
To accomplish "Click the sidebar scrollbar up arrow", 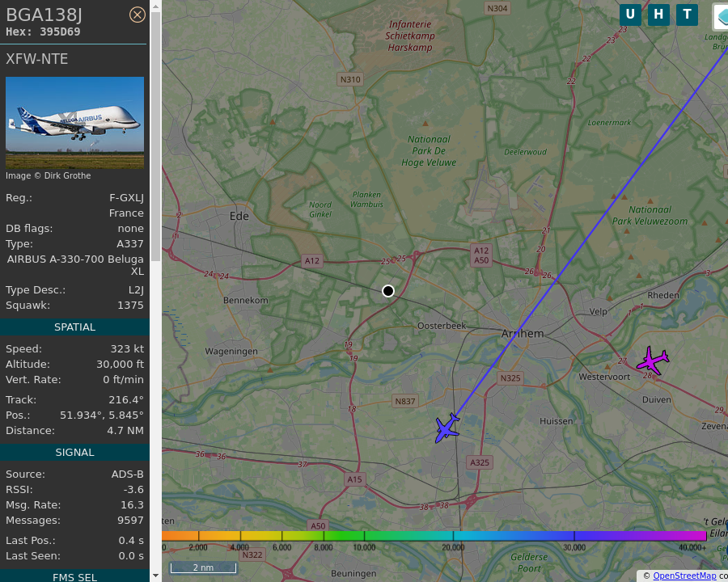I will [x=155, y=6].
